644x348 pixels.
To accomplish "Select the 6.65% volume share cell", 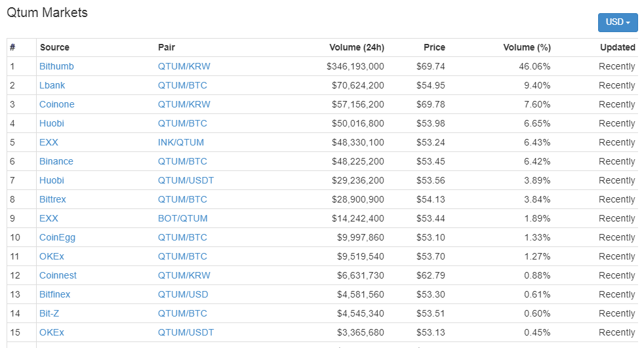I will click(x=537, y=123).
